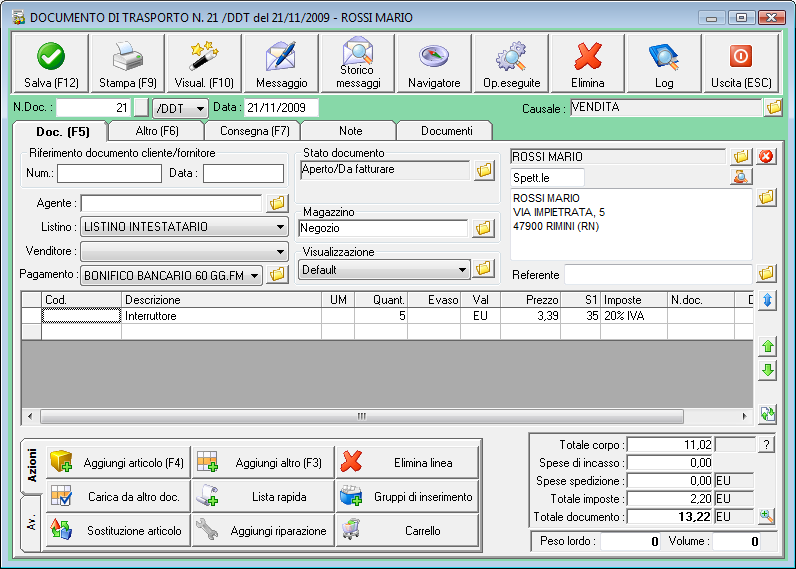Open the Log viewer icon
The width and height of the screenshot is (796, 569).
click(x=664, y=64)
